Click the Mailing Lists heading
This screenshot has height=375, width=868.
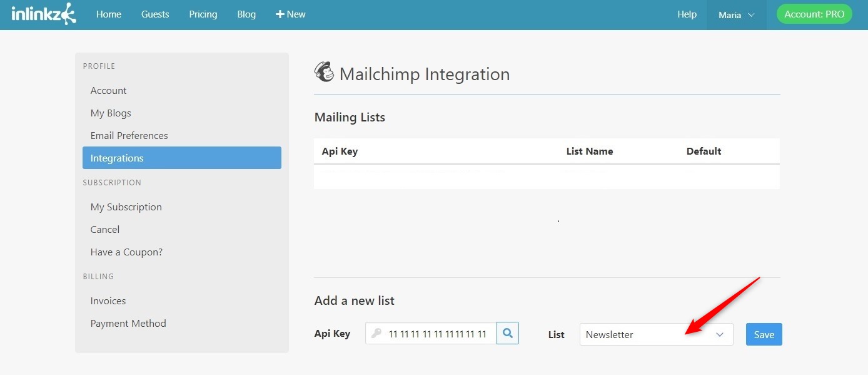(x=350, y=118)
